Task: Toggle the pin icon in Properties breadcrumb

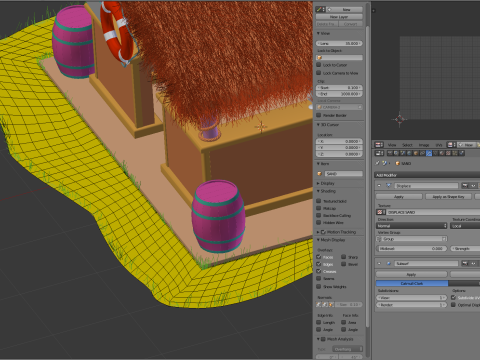Action: (x=377, y=163)
